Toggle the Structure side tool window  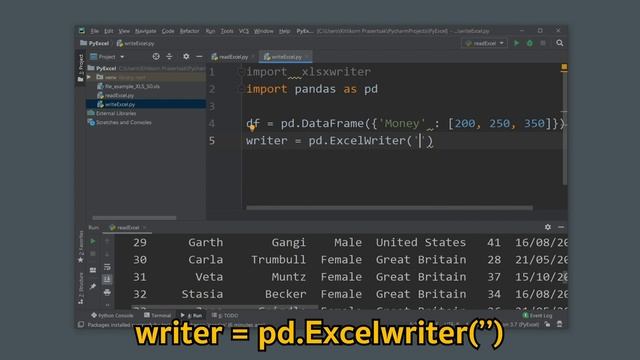pyautogui.click(x=80, y=288)
